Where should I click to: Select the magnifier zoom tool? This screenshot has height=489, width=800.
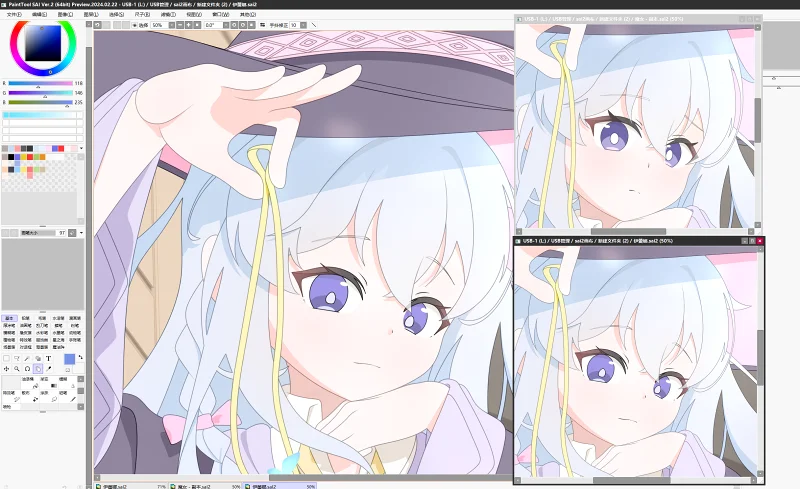tap(17, 369)
